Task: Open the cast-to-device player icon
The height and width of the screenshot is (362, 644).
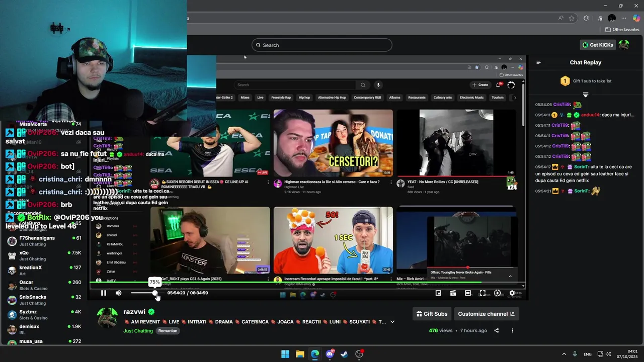Action: point(453,293)
